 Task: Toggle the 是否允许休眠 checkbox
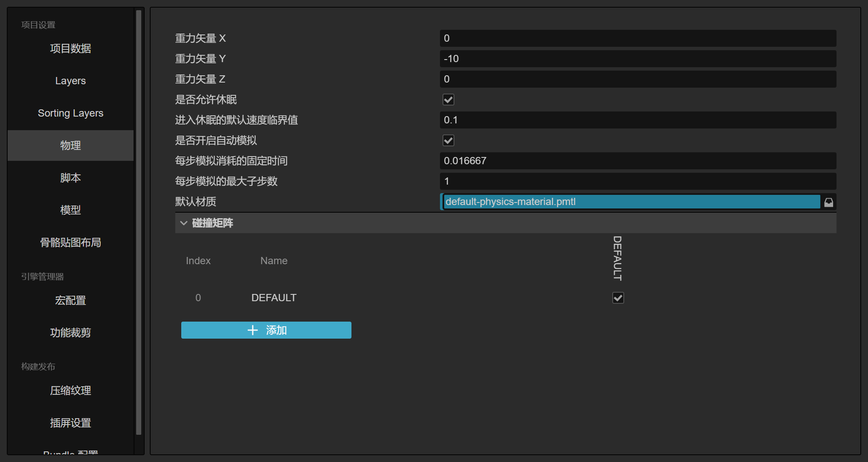click(448, 100)
